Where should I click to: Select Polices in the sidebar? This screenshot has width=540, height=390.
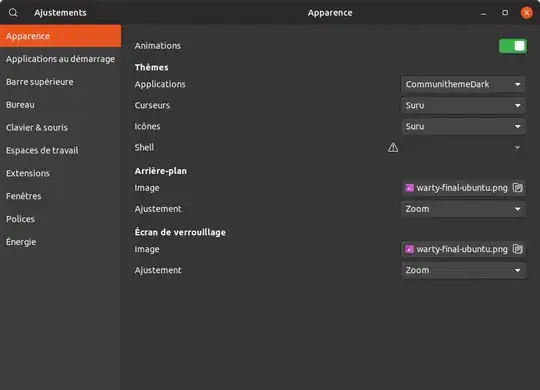click(61, 219)
